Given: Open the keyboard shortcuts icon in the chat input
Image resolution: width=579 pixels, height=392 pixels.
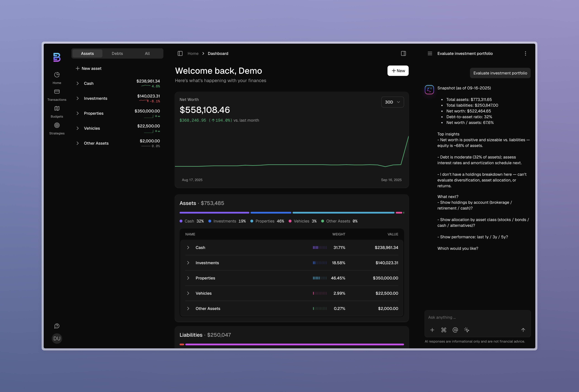Looking at the screenshot, I should [x=444, y=330].
